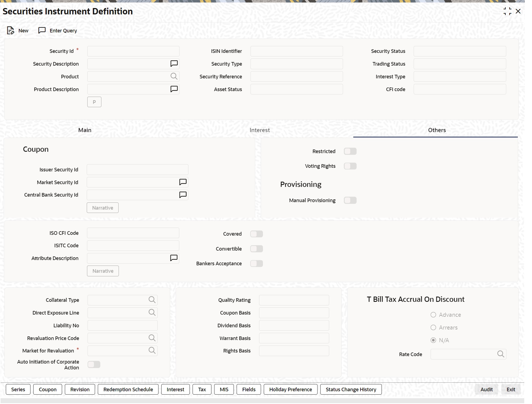Select the Arrears radio option
The image size is (532, 404).
433,327
